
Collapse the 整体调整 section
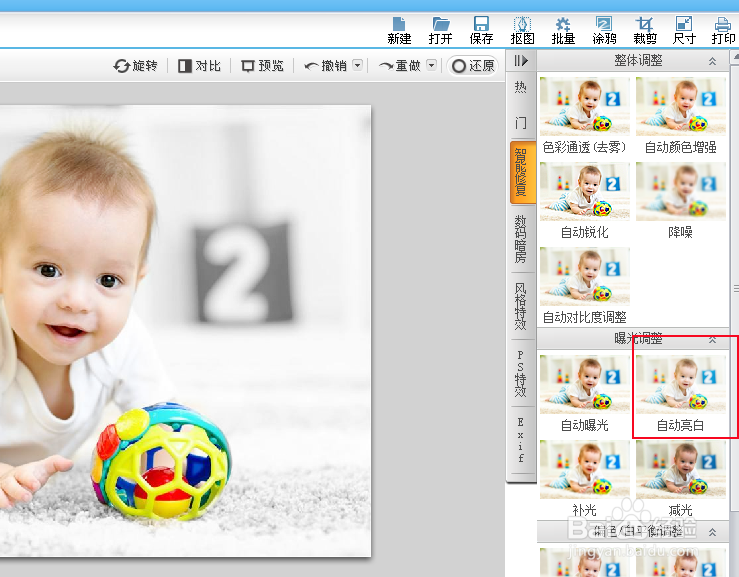712,61
